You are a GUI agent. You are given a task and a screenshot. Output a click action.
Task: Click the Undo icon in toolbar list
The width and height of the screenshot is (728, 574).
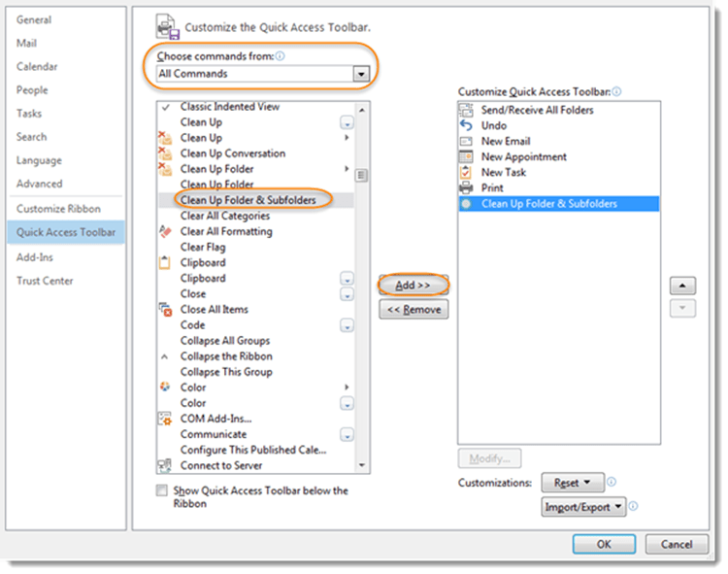[465, 125]
